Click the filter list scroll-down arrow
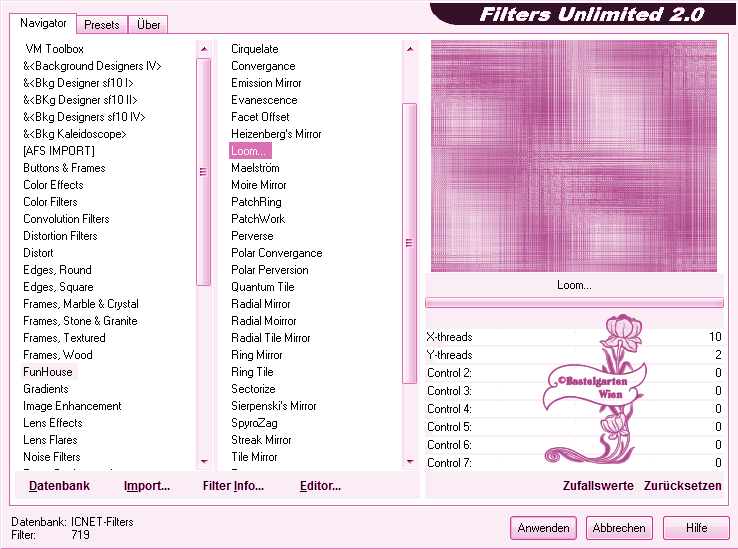This screenshot has height=549, width=738. click(x=410, y=461)
